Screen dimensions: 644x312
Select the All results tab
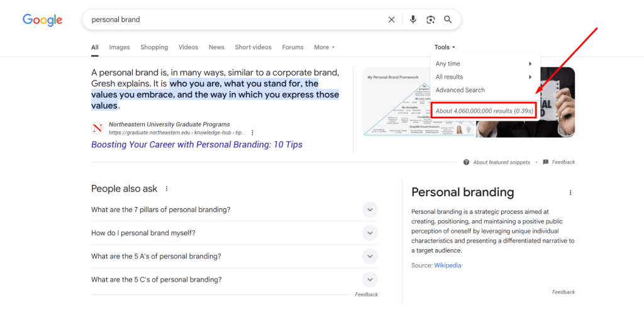(x=95, y=47)
